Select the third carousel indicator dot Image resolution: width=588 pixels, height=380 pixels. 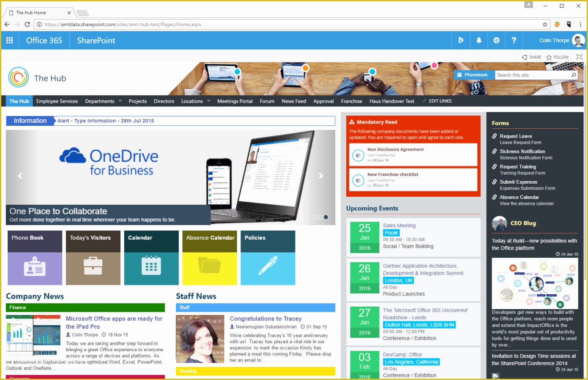point(325,217)
